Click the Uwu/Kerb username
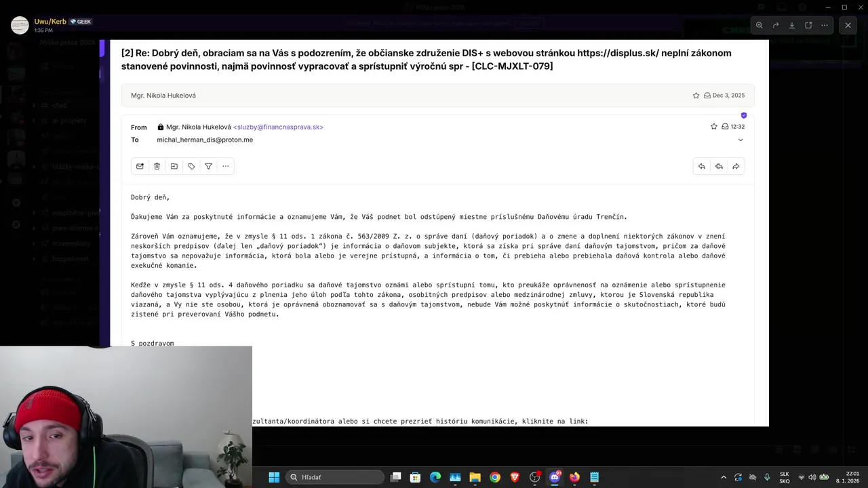The height and width of the screenshot is (488, 868). (x=50, y=22)
